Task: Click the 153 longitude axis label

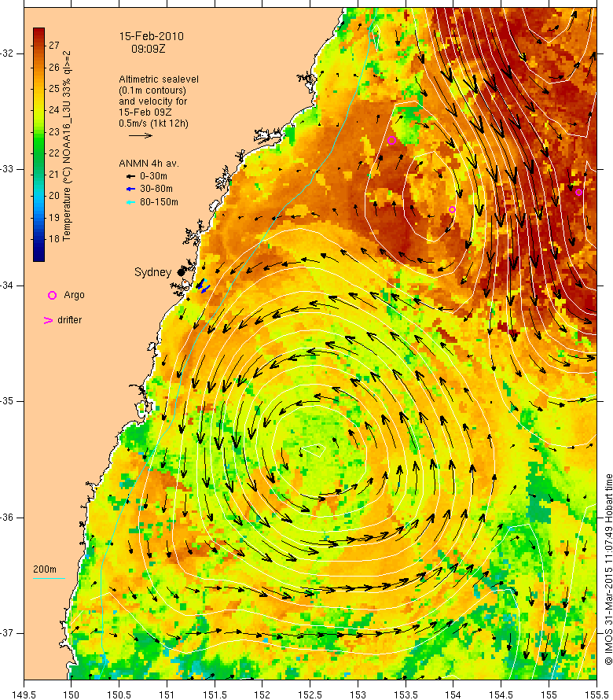Action: tap(358, 694)
